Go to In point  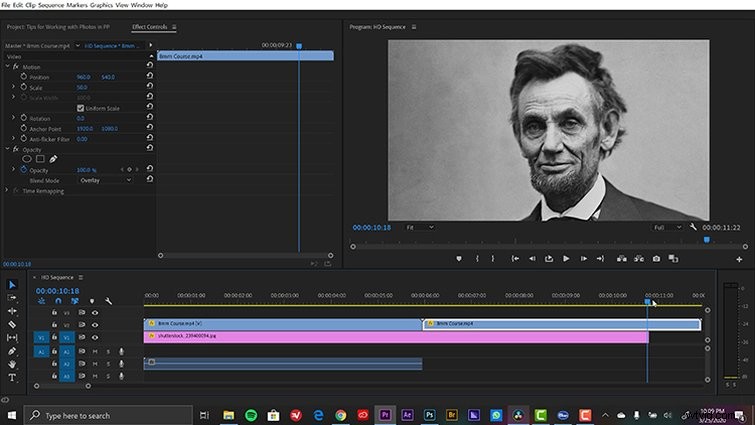[515, 258]
